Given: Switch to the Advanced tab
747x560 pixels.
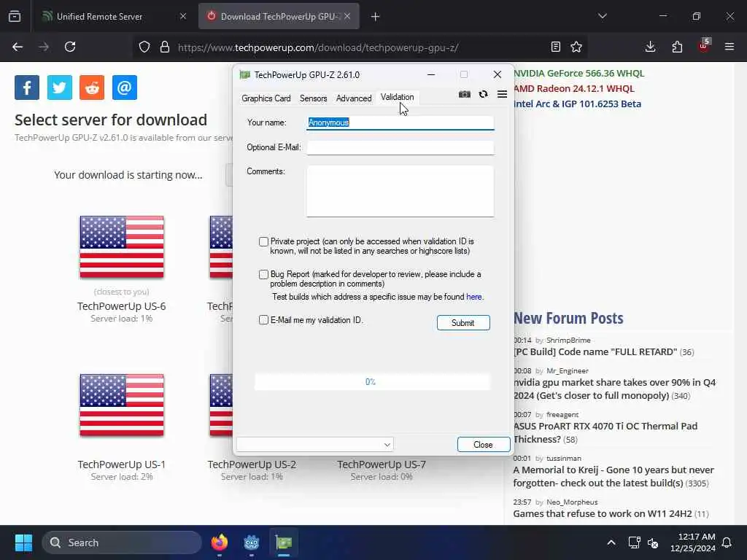Looking at the screenshot, I should coord(354,98).
